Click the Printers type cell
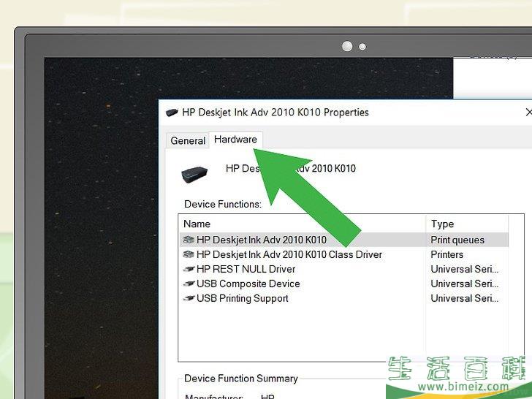This screenshot has width=532, height=399. coord(446,254)
